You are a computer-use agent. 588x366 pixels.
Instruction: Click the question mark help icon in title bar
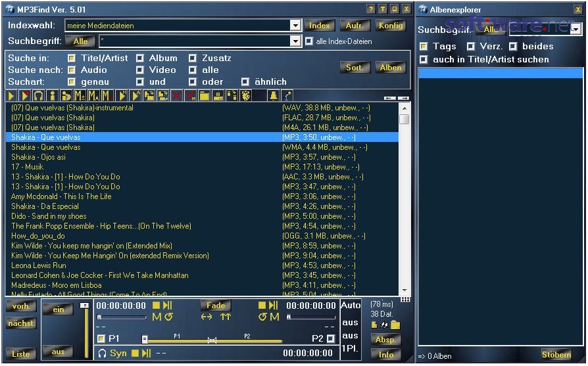pos(371,9)
